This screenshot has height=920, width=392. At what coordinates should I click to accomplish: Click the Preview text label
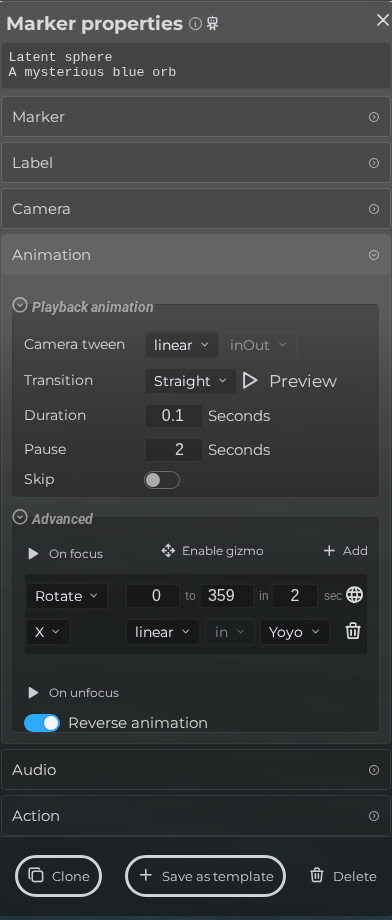point(303,381)
